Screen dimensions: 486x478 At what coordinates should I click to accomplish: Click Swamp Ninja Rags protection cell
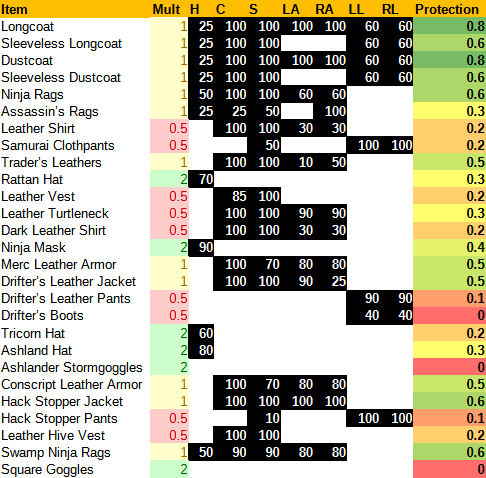[449, 452]
